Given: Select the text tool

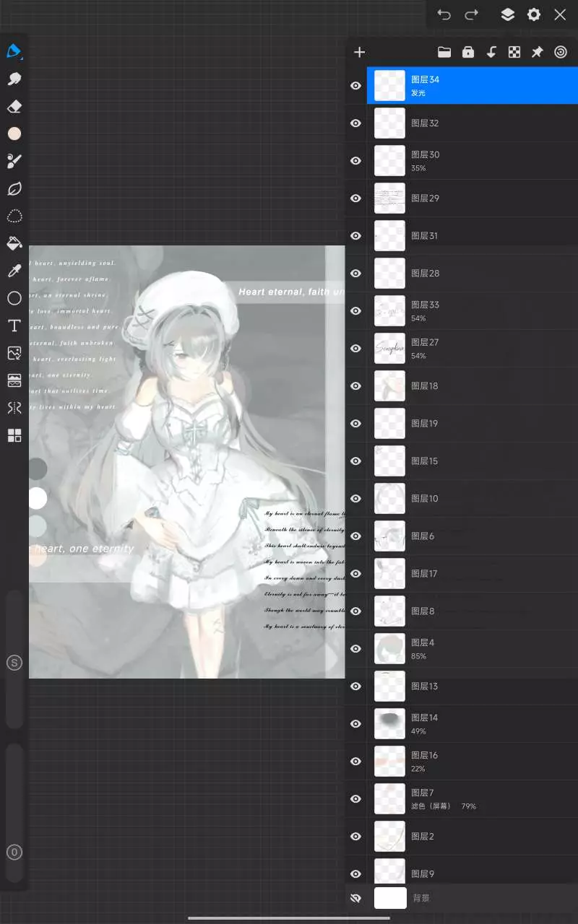Looking at the screenshot, I should pos(14,326).
